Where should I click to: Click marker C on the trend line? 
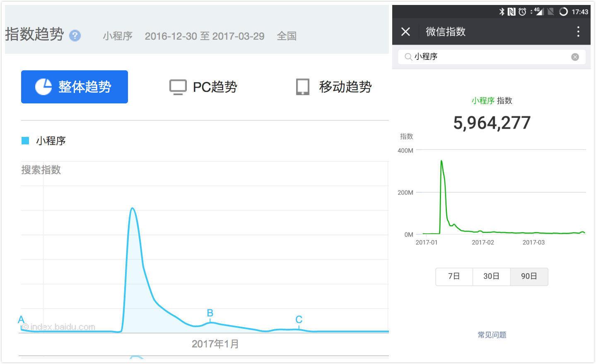299,320
